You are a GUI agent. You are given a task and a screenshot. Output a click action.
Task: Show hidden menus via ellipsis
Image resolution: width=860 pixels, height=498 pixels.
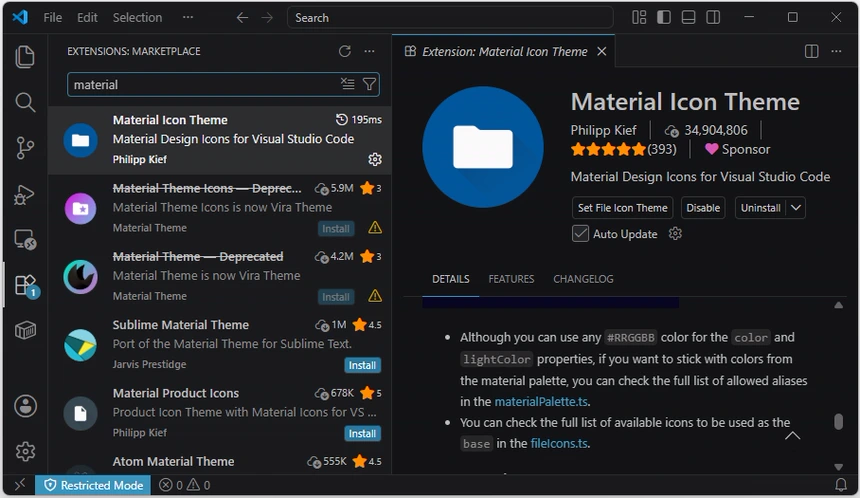[x=188, y=18]
